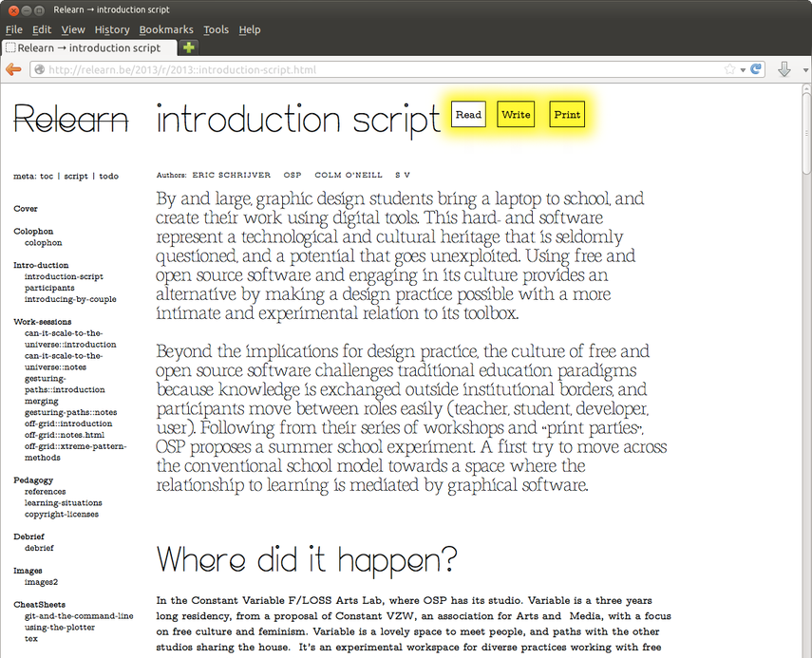Image resolution: width=812 pixels, height=658 pixels.
Task: Bookmark this page with the star icon
Action: coord(729,69)
